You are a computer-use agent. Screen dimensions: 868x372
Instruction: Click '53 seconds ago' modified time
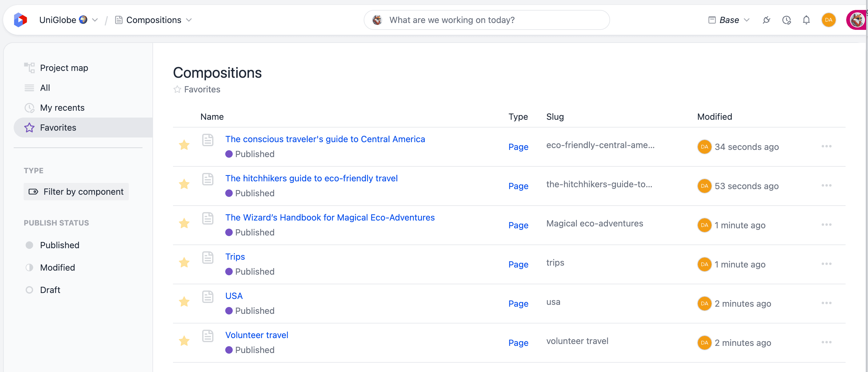746,186
